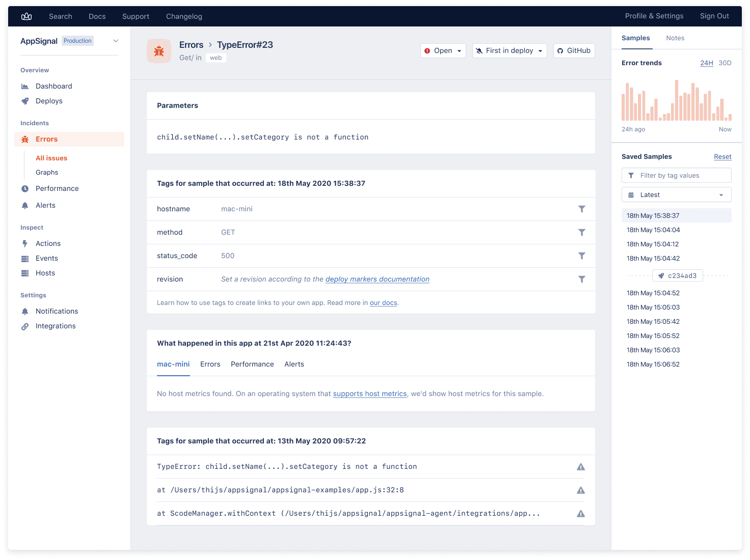
Task: Click the Deploys rocket icon
Action: tap(25, 101)
